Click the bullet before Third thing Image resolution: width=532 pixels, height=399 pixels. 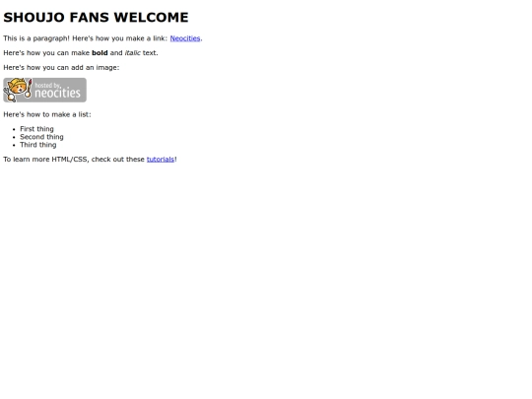click(x=14, y=145)
